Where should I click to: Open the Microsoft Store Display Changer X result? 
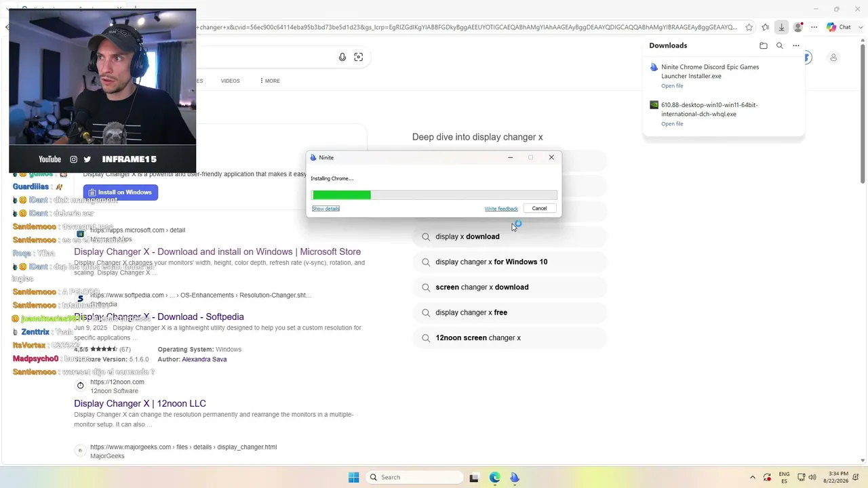pyautogui.click(x=218, y=251)
